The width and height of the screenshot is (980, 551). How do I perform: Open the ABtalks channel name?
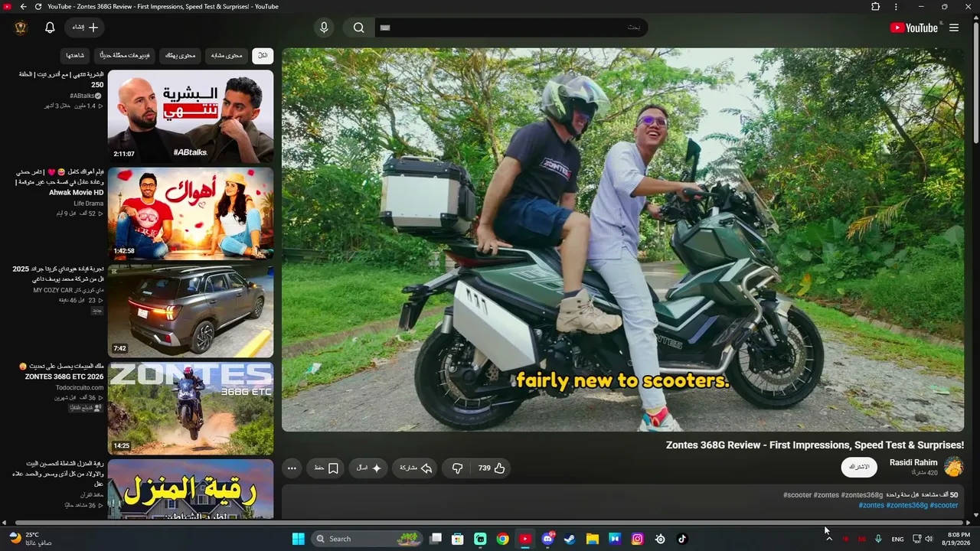coord(81,96)
